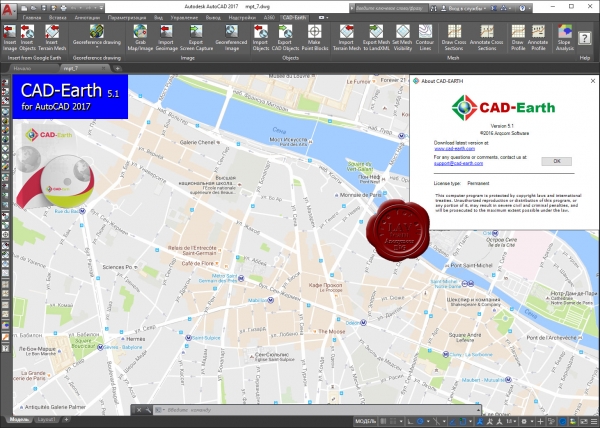Viewport: 600px width, 428px height.
Task: Click Draw Cross Sections tool
Action: coord(454,37)
